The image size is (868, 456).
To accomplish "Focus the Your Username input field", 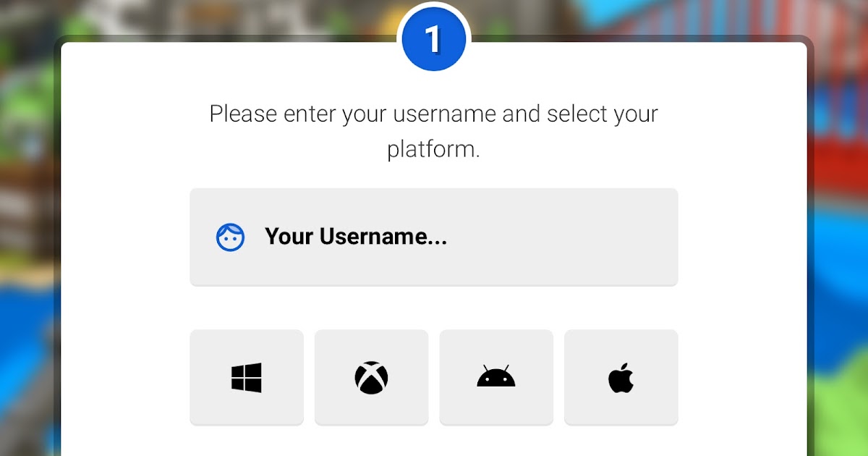I will (x=434, y=237).
